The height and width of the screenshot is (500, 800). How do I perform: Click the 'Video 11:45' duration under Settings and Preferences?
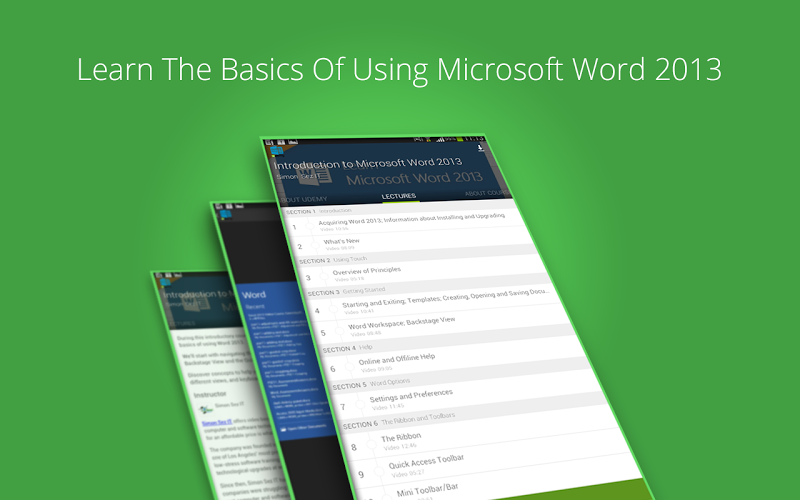388,407
